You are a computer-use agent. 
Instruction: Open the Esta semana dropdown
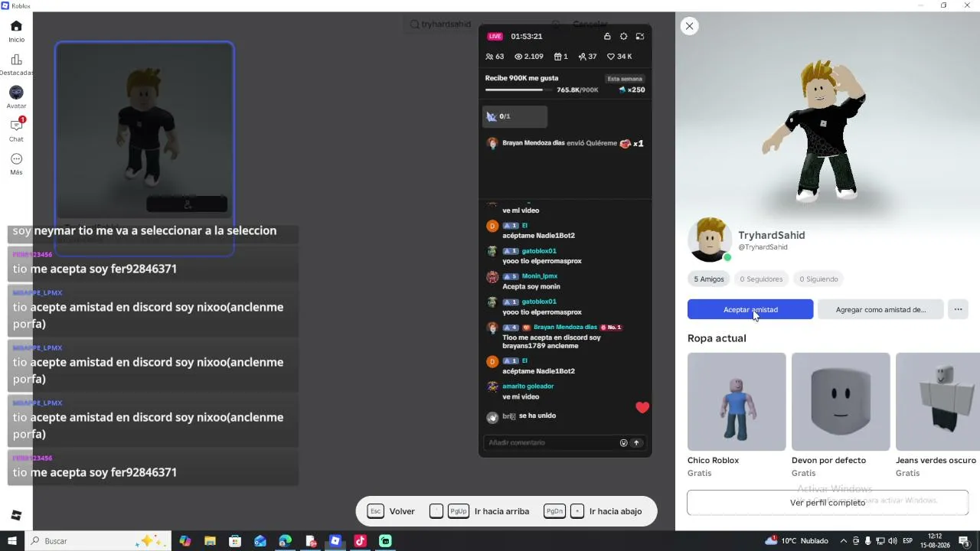coord(625,79)
